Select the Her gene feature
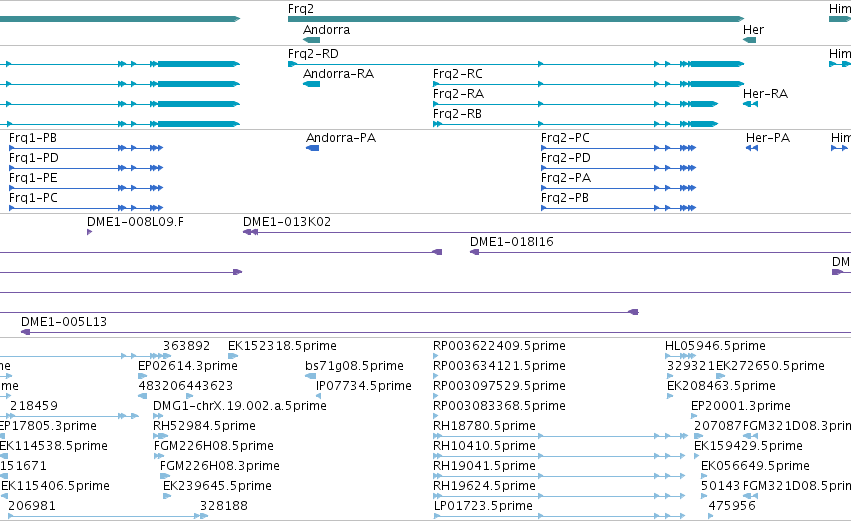 tap(750, 40)
